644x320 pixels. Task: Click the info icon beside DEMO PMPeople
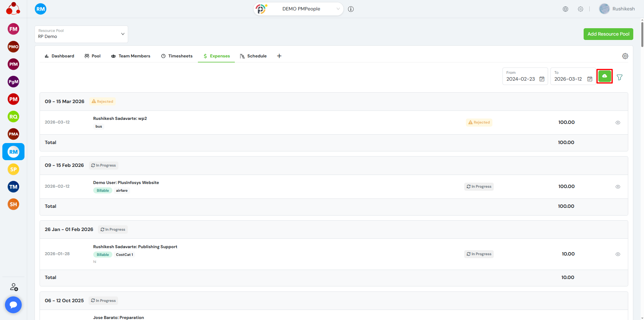tap(351, 9)
